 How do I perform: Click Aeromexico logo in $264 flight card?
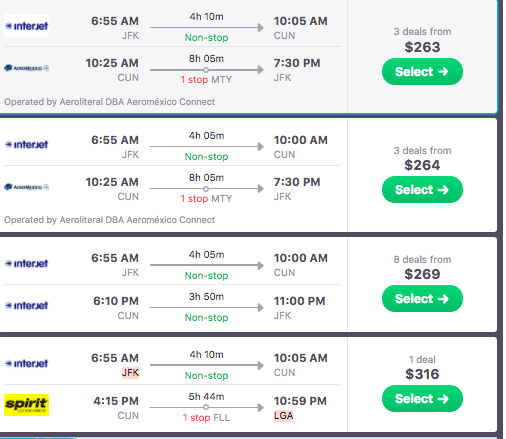27,187
